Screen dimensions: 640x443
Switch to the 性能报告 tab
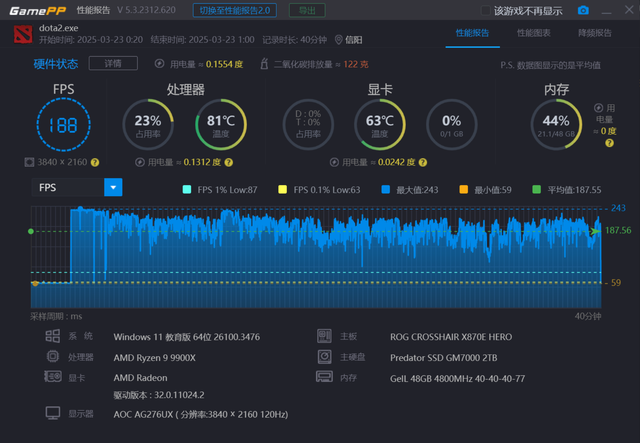tap(472, 33)
